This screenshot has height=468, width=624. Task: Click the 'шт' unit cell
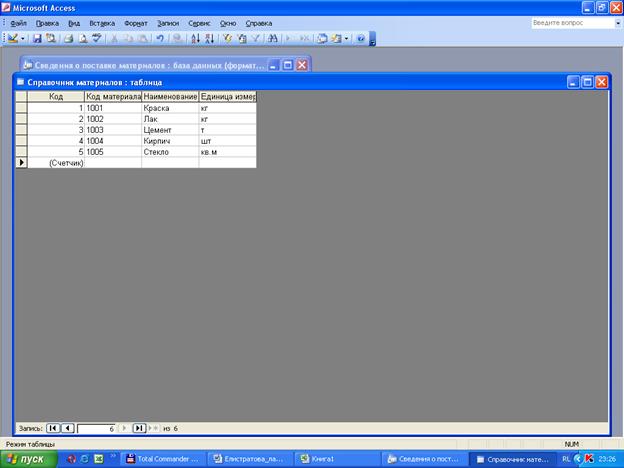click(228, 141)
